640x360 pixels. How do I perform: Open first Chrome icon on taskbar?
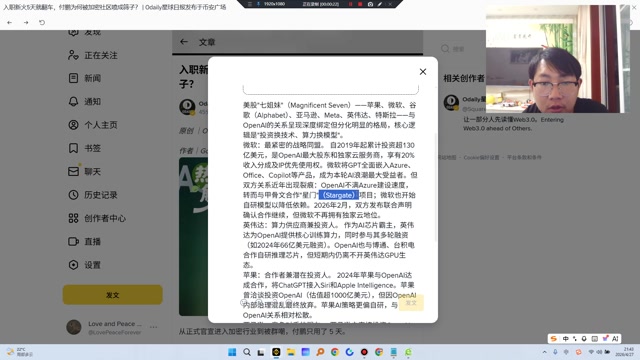tap(335, 352)
